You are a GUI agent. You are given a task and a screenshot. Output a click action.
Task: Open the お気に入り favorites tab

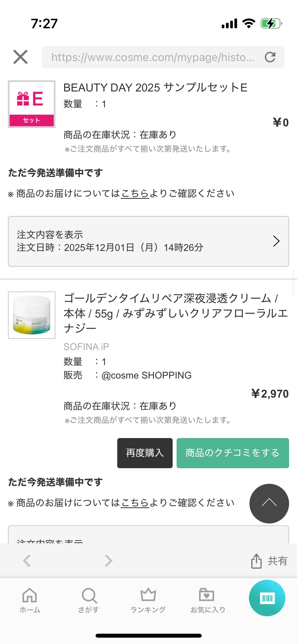(x=208, y=600)
